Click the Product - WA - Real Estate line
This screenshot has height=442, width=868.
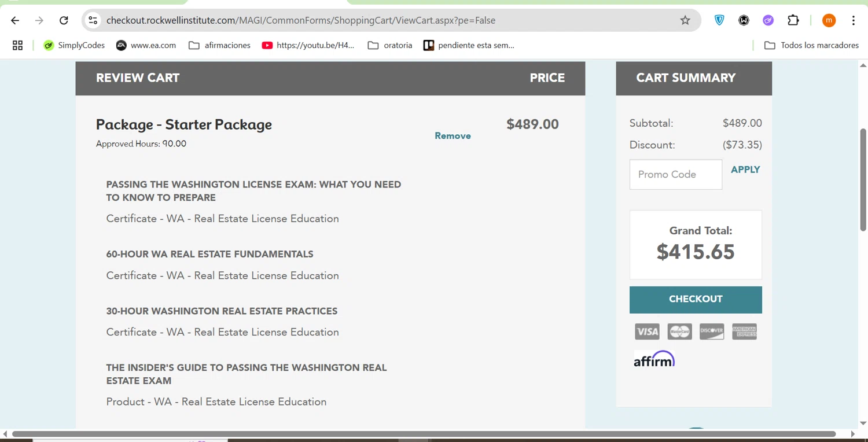pos(216,402)
